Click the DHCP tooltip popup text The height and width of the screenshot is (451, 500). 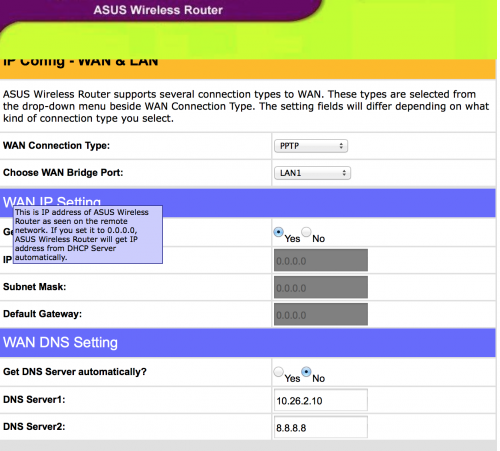[88, 235]
